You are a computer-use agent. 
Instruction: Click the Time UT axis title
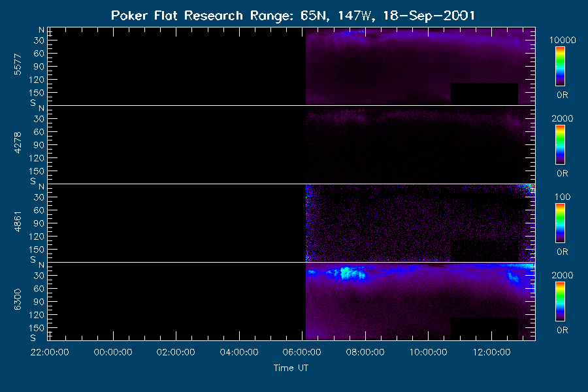pos(291,368)
